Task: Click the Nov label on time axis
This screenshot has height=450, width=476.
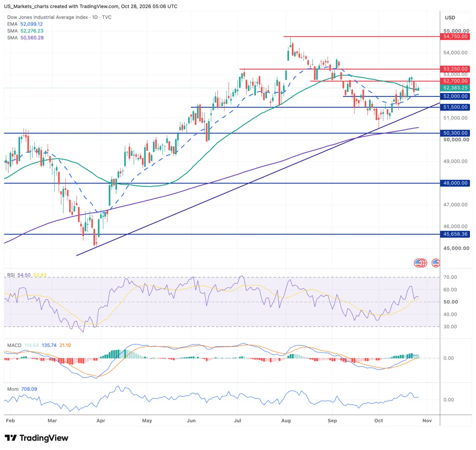Action: click(x=427, y=421)
